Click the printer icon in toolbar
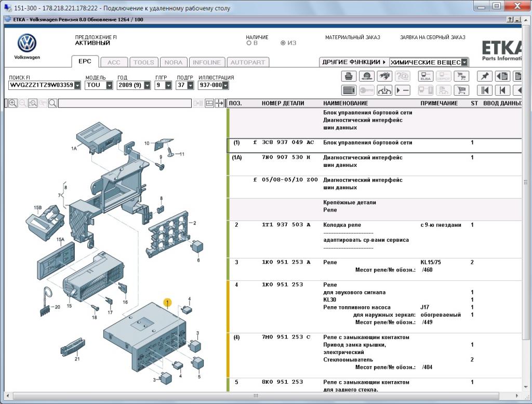532x404 pixels. pyautogui.click(x=349, y=76)
